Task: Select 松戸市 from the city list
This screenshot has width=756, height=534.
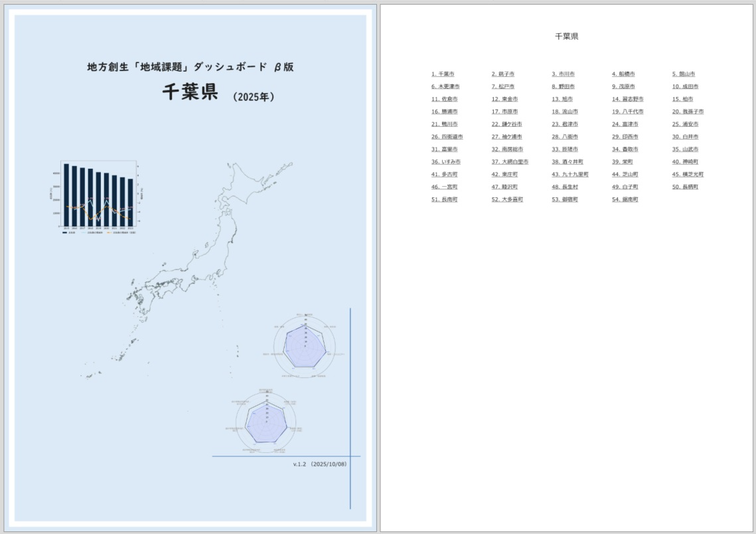Action: (x=504, y=86)
